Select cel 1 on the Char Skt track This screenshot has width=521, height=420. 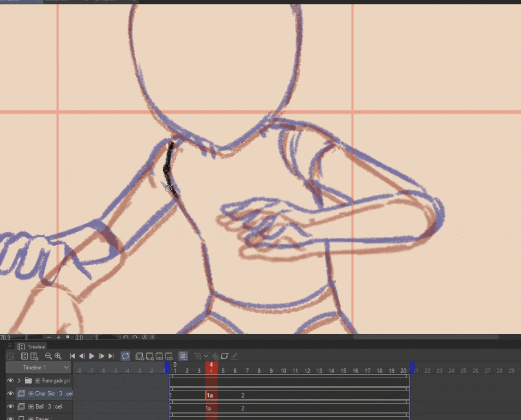point(171,395)
